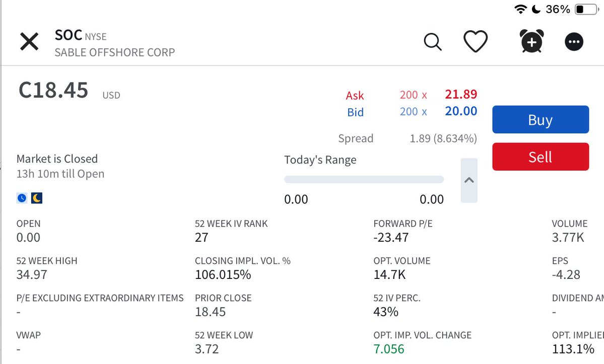Add SOC to favorites with heart icon

(476, 41)
